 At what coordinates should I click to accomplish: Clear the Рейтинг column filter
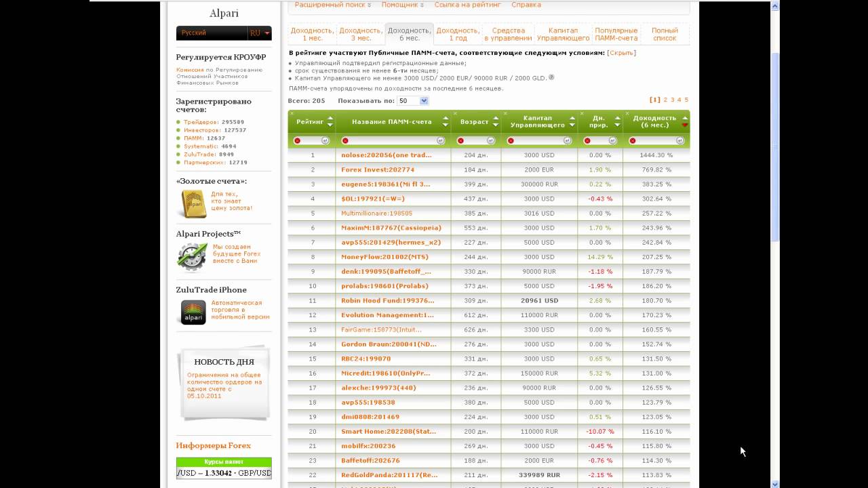(297, 141)
